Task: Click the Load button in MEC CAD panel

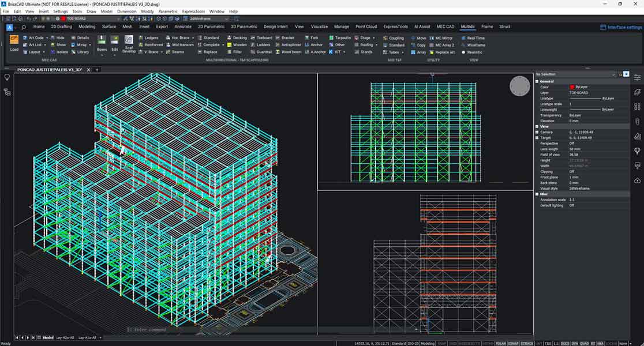Action: 13,42
